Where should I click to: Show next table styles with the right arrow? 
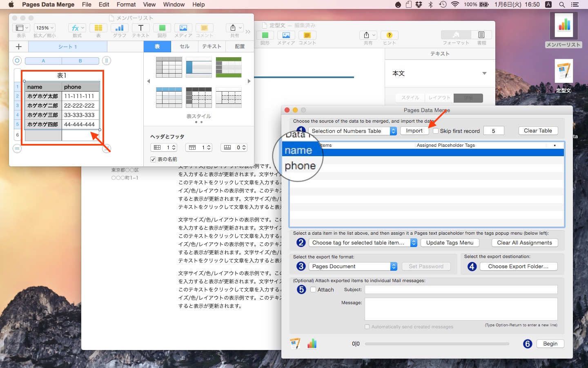coord(249,81)
